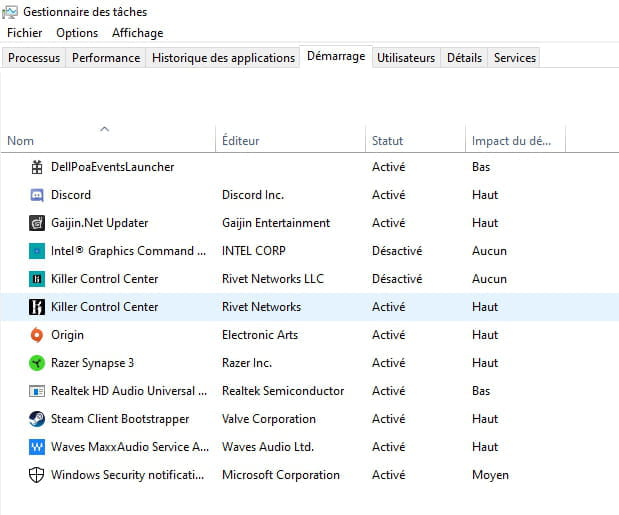Sort by the Statut column header
619x515 pixels.
[x=387, y=141]
